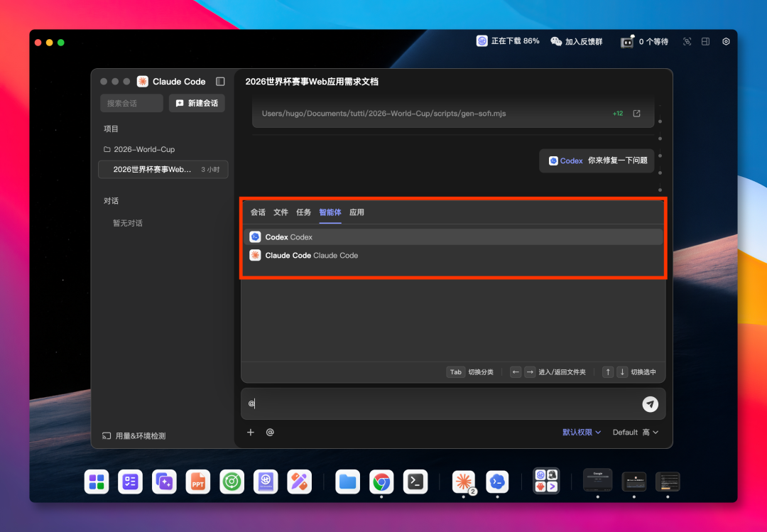Click the robot icon next to 0 个等待

pos(627,42)
